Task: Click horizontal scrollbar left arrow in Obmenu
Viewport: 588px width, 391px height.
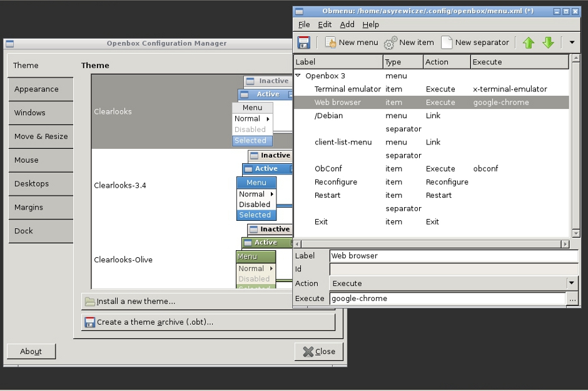Action: coord(297,244)
